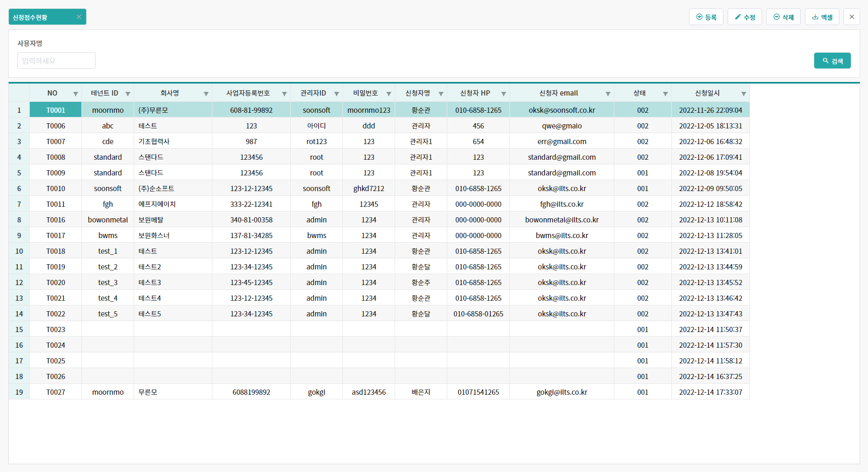Image resolution: width=868 pixels, height=472 pixels.
Task: Open filter on the 테넌트 ID column
Action: [128, 94]
